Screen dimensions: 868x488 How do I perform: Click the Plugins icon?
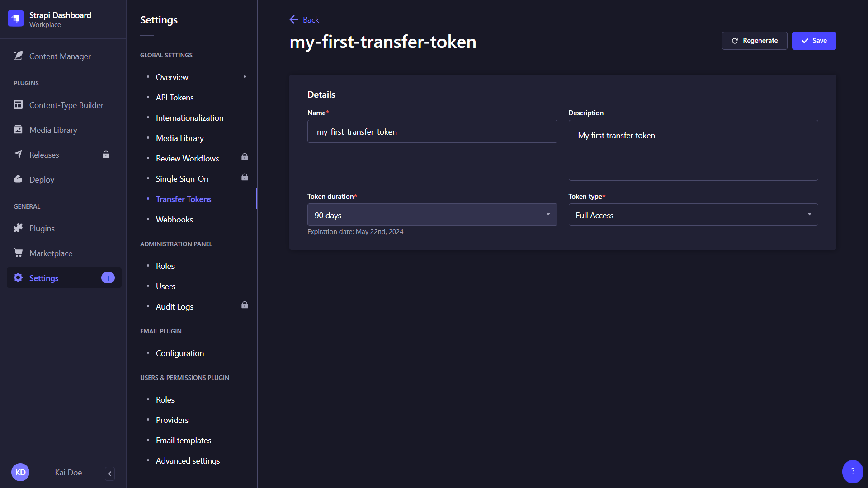pyautogui.click(x=19, y=228)
